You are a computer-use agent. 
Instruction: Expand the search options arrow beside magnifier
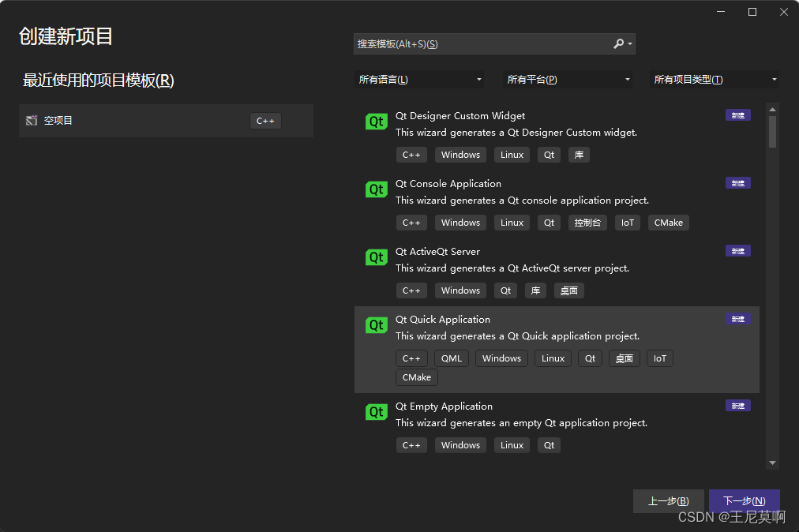point(630,44)
